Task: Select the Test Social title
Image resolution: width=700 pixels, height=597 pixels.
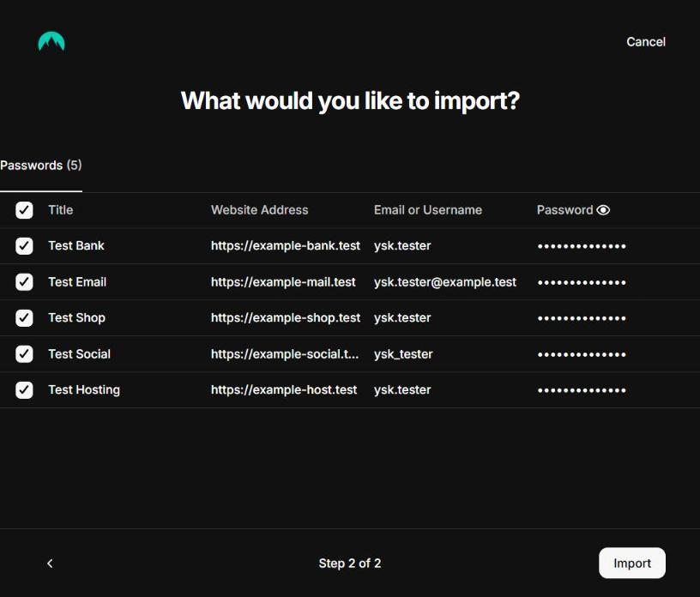Action: (x=80, y=353)
